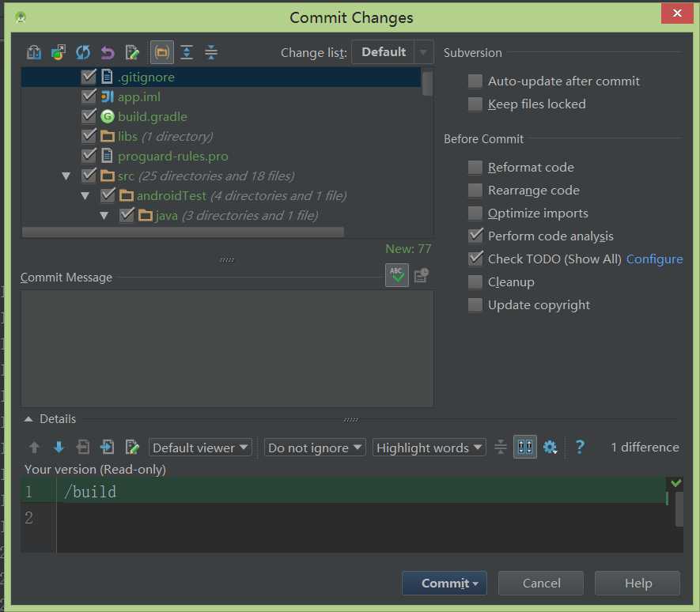
Task: Click the Configure link
Action: (654, 259)
